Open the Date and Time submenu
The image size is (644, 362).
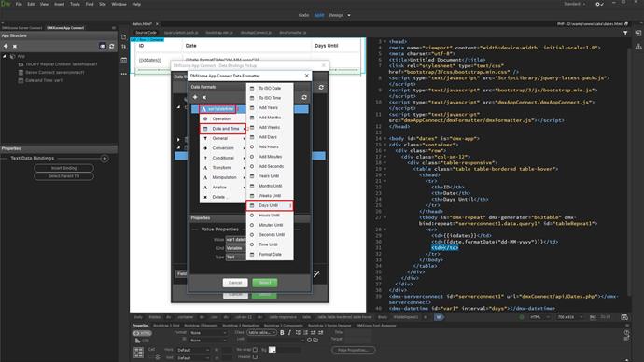pos(223,129)
